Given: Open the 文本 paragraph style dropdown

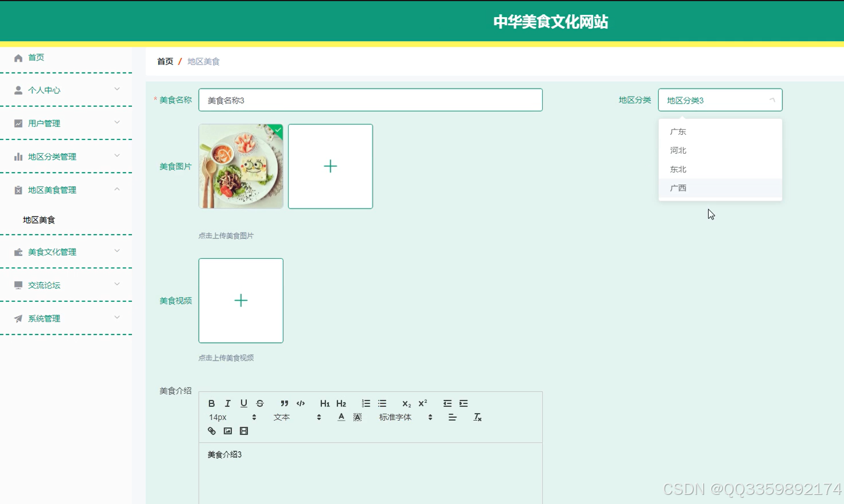Looking at the screenshot, I should click(297, 417).
